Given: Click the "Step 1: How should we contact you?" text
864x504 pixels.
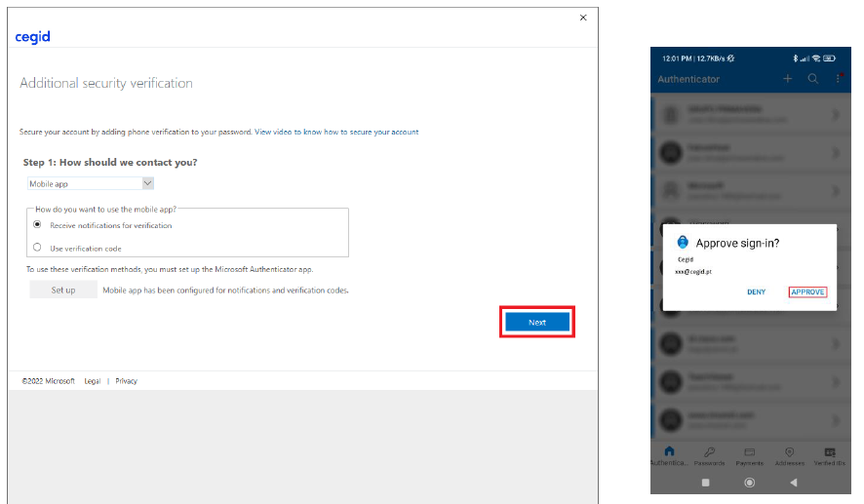Looking at the screenshot, I should [x=110, y=163].
